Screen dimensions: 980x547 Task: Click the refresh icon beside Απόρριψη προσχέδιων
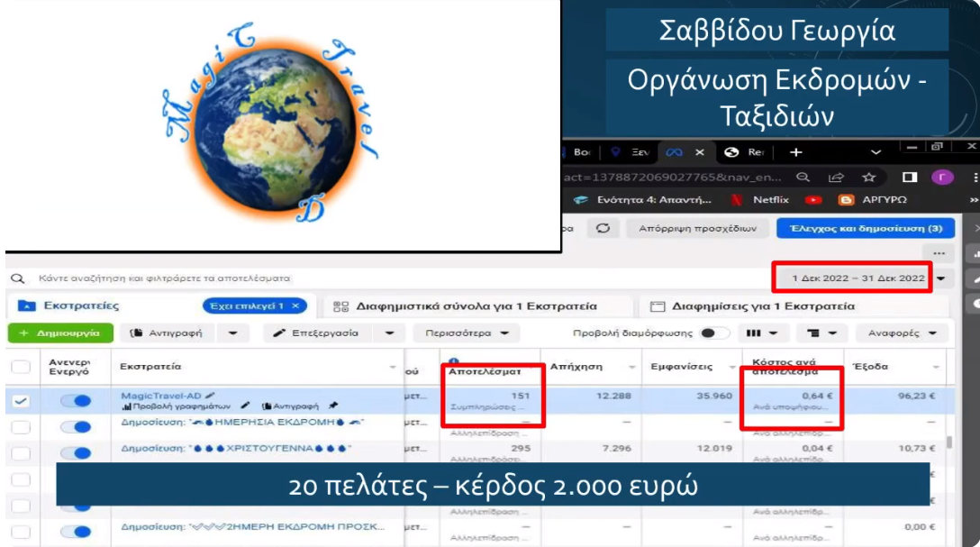pyautogui.click(x=603, y=229)
